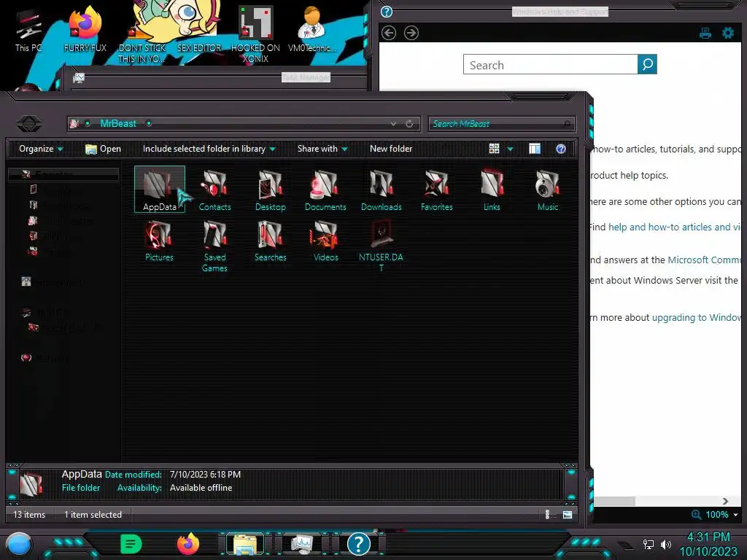Open Firefox from the taskbar
The width and height of the screenshot is (747, 560).
point(188,544)
